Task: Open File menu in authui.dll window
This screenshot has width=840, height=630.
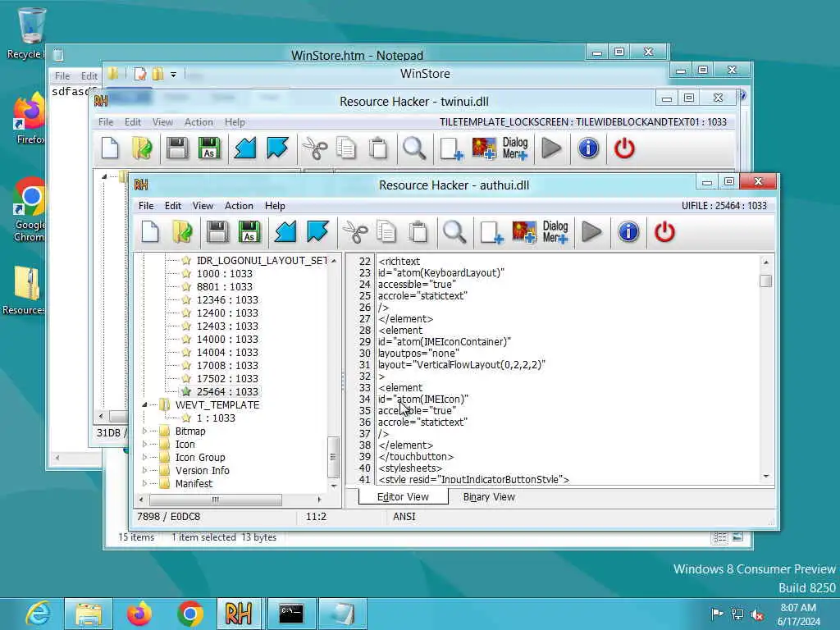Action: (x=146, y=206)
